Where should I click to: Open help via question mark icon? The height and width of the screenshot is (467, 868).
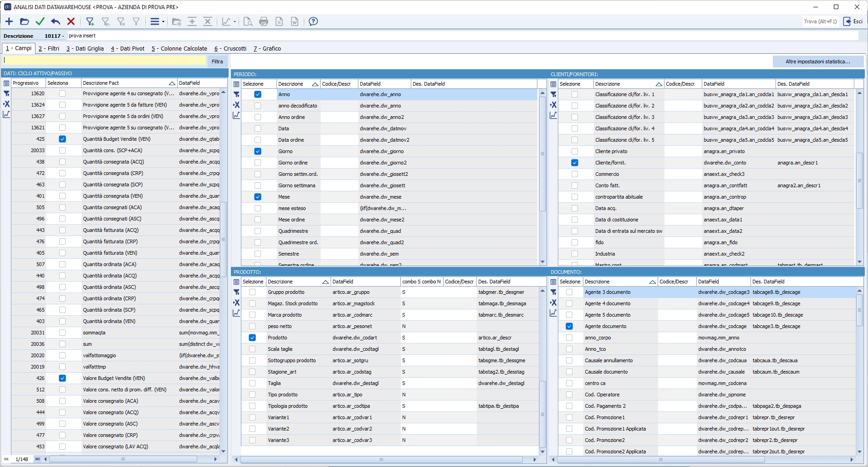313,21
